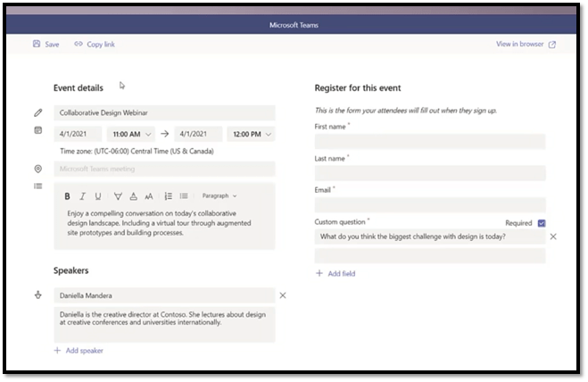Uncheck the Required checkbox
The height and width of the screenshot is (382, 588).
(542, 223)
